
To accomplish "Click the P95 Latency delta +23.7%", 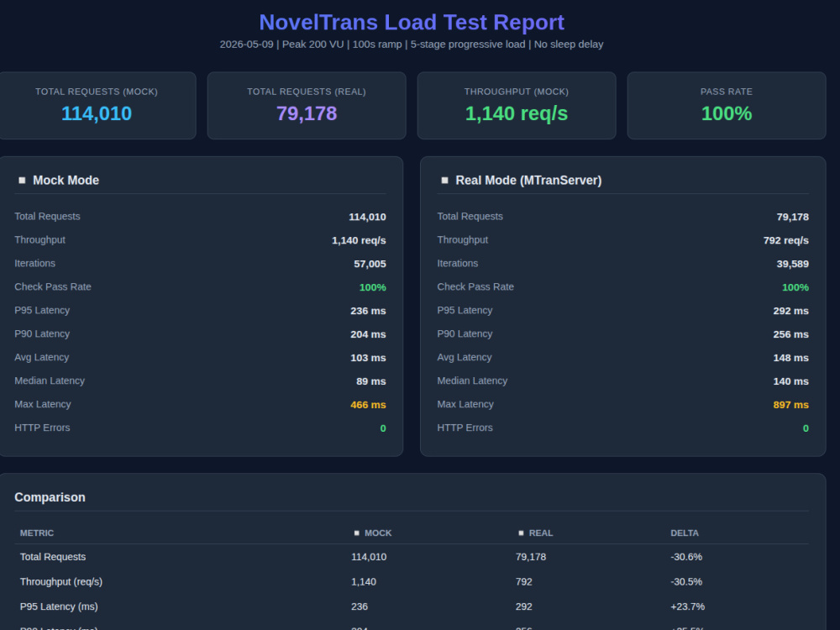I will [687, 607].
